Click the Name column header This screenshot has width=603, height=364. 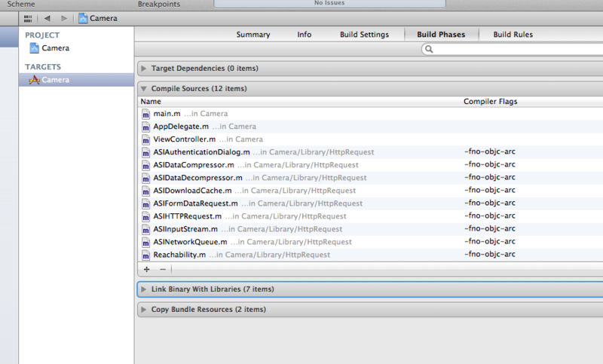[x=151, y=102]
